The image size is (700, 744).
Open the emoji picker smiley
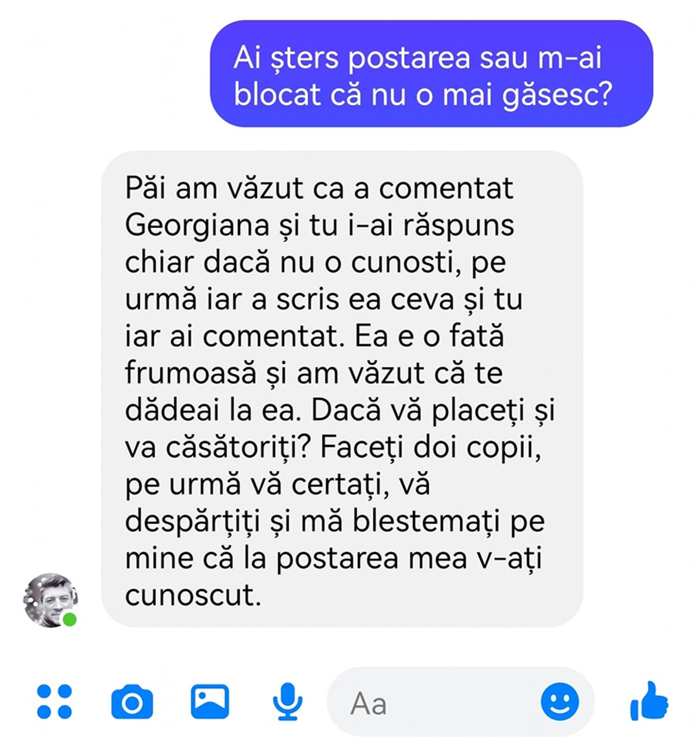click(559, 701)
